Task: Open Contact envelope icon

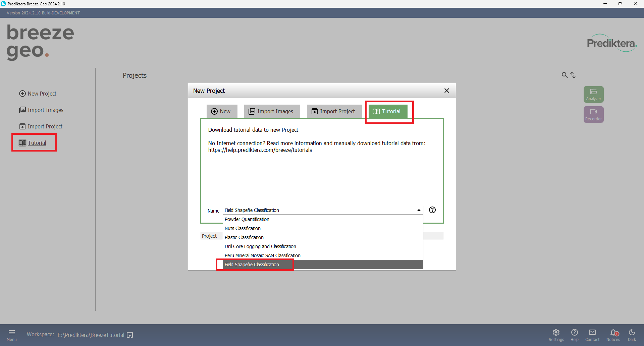Action: pos(592,335)
